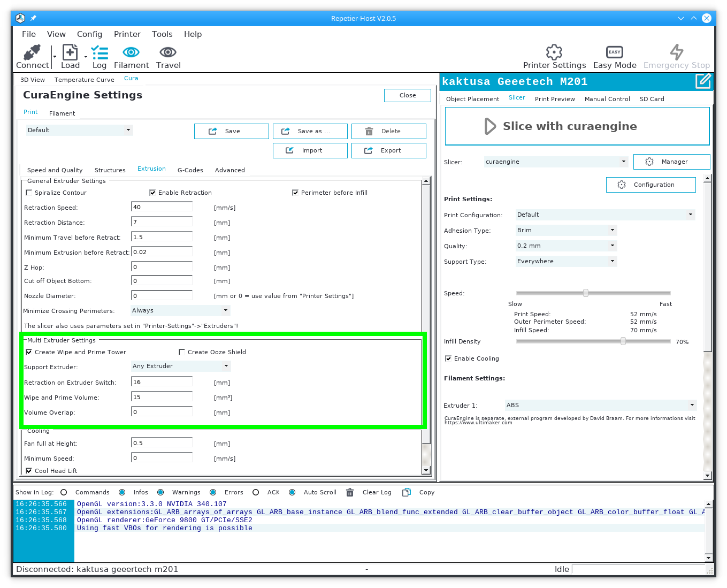Click the pin icon in title bar
Viewport: 727px width, 588px height.
33,18
